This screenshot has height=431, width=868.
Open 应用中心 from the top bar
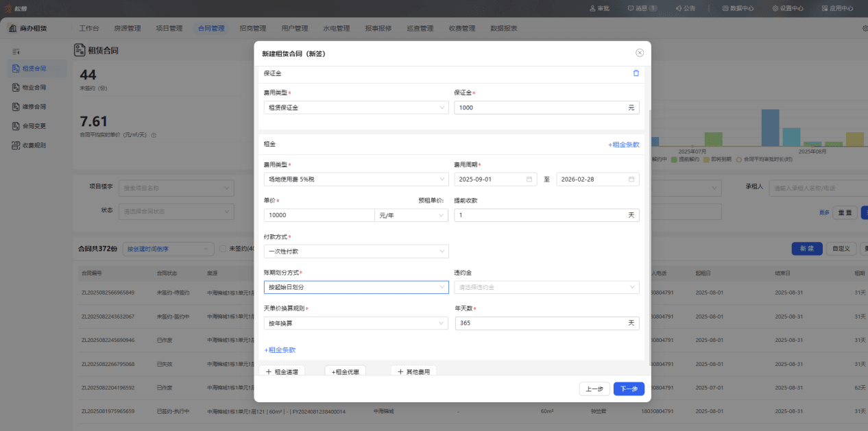837,8
